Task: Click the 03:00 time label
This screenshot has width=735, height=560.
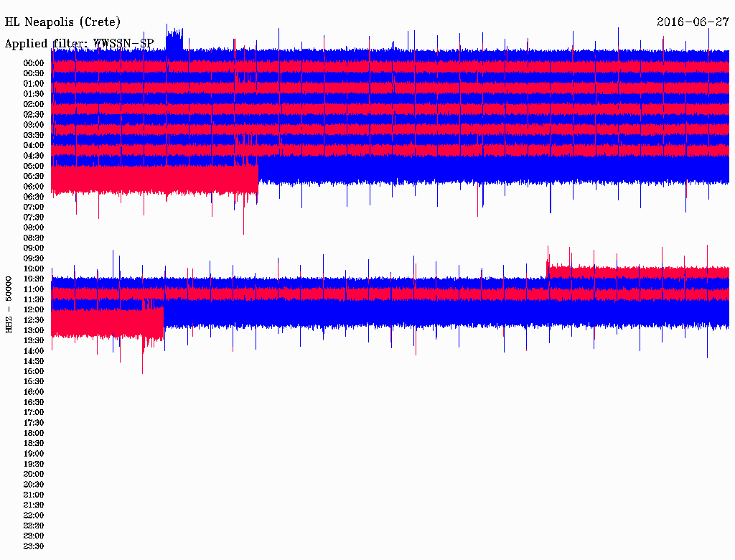Action: [34, 125]
